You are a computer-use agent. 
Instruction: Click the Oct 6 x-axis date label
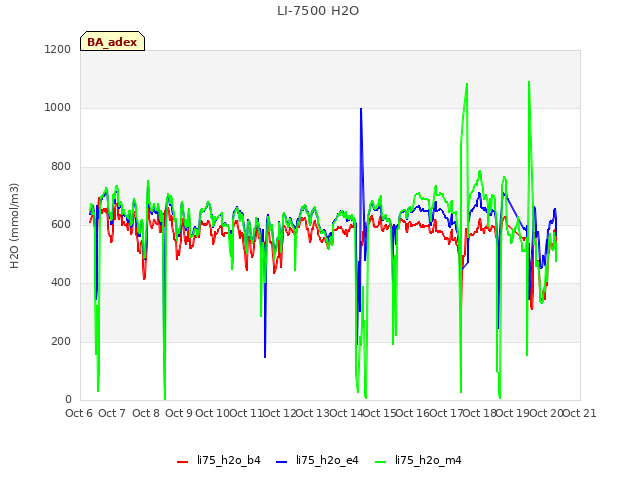click(x=79, y=413)
